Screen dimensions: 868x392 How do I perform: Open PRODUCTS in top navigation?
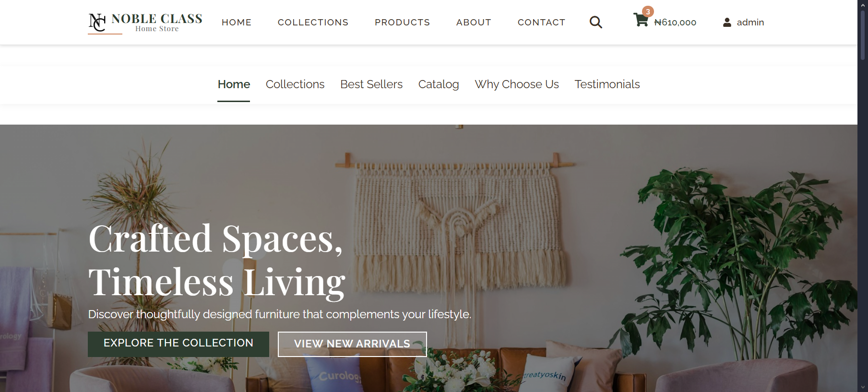click(402, 23)
